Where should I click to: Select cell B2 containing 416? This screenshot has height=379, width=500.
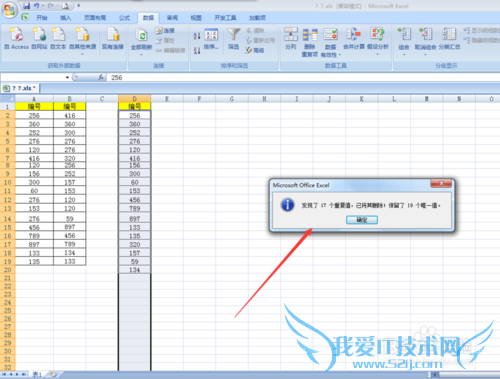point(70,115)
